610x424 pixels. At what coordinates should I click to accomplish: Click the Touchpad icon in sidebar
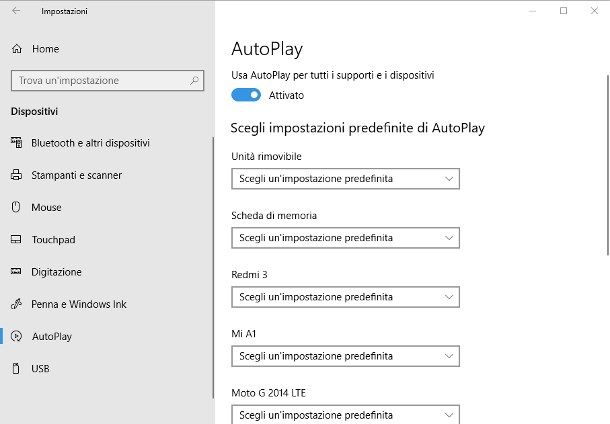click(16, 240)
